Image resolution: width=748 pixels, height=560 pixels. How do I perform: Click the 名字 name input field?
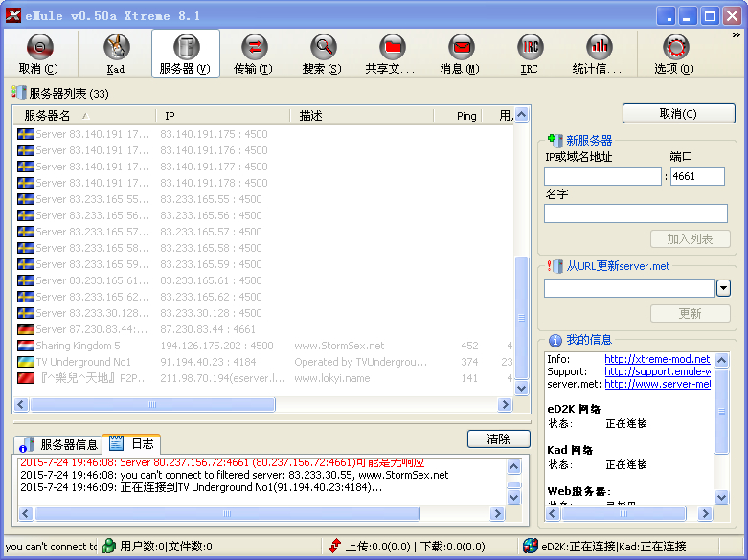pos(635,213)
